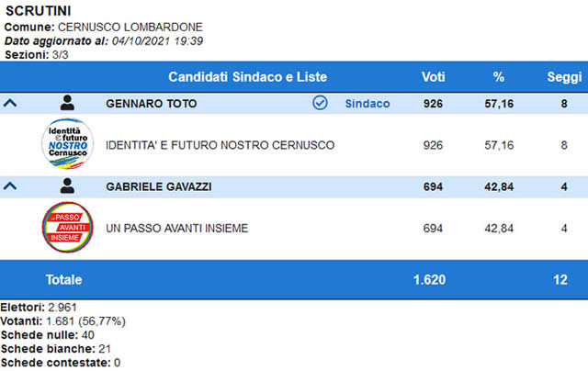Image resolution: width=588 pixels, height=371 pixels.
Task: Click the percentage column header
Action: (x=498, y=77)
